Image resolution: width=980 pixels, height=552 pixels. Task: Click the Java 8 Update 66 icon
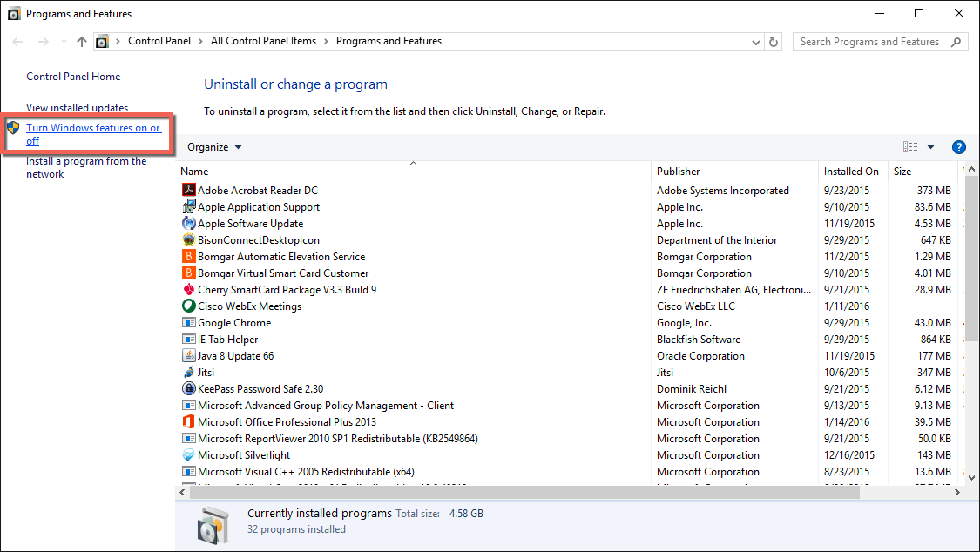(x=189, y=355)
